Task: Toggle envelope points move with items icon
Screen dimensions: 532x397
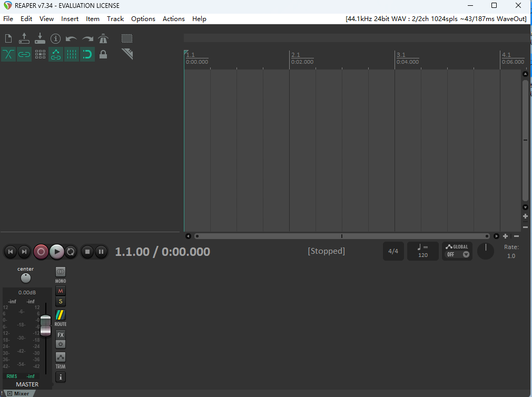Action: [56, 54]
